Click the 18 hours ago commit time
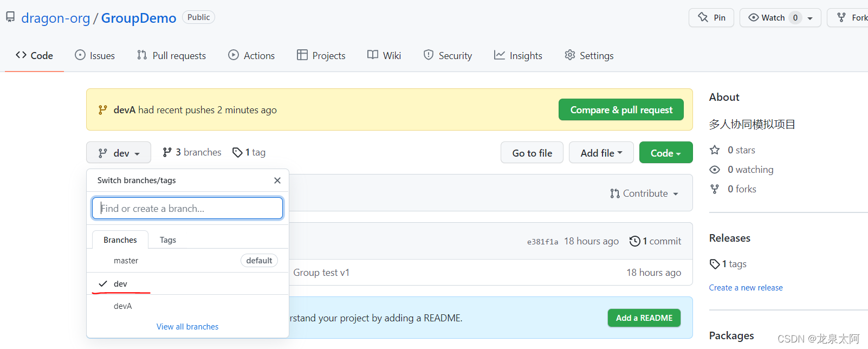The height and width of the screenshot is (349, 868). point(591,241)
